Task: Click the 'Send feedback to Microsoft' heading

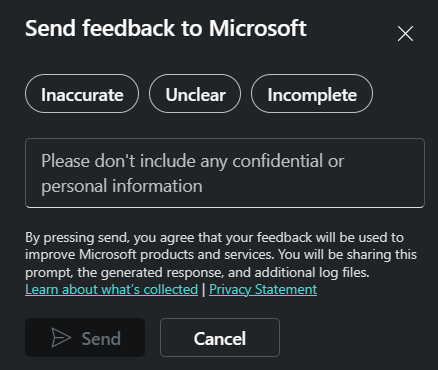Action: (166, 28)
